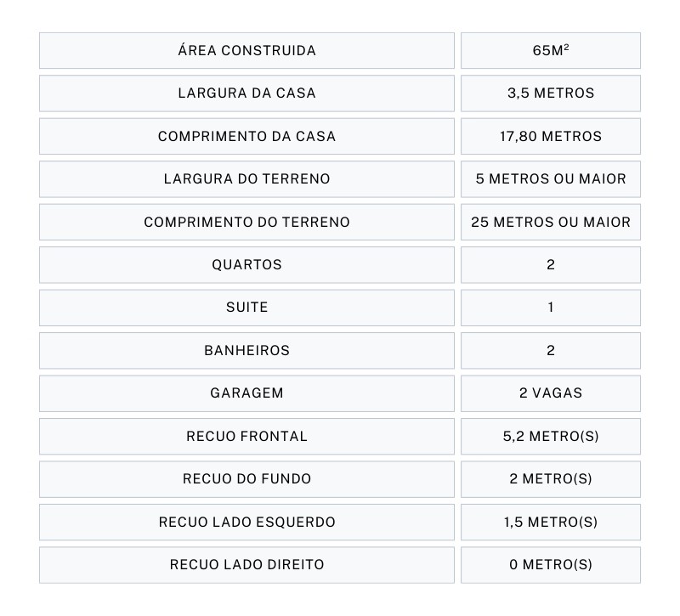The width and height of the screenshot is (680, 616).
Task: Select the 3,5 METROS value
Action: pos(550,93)
